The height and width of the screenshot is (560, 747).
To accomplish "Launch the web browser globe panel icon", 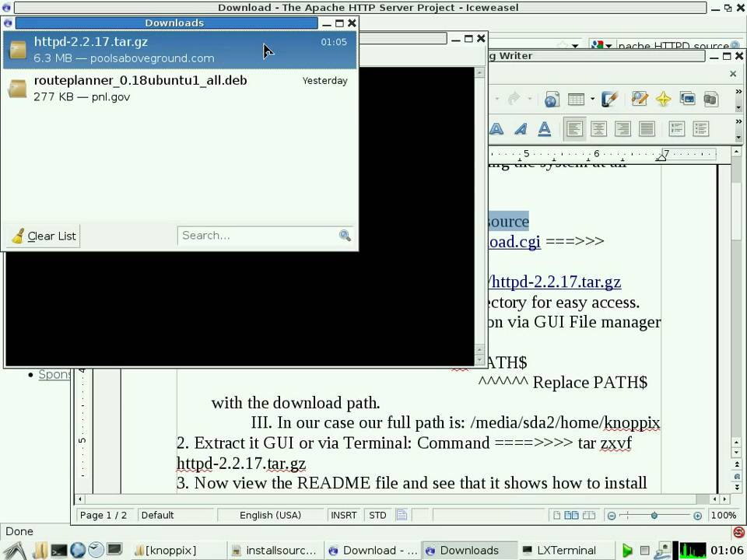I will 78,551.
